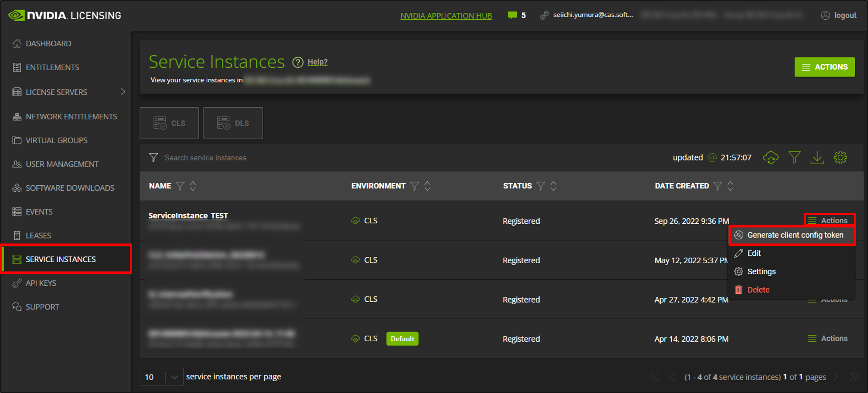Viewport: 868px width, 393px height.
Task: Focus the Search service instances field
Action: tap(205, 158)
